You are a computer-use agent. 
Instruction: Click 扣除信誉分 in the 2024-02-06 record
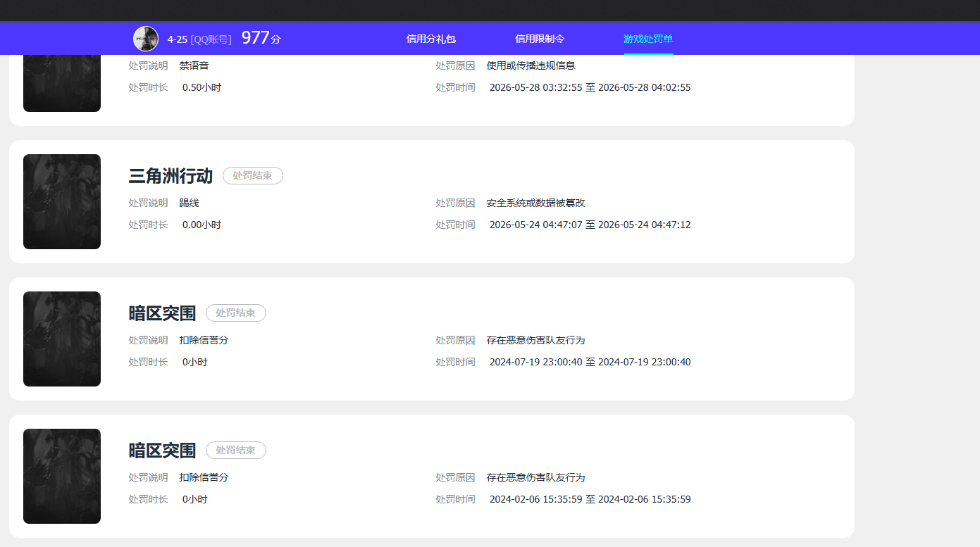point(204,477)
